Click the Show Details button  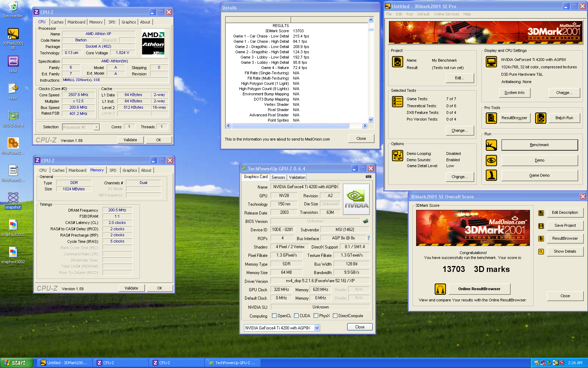coord(565,251)
